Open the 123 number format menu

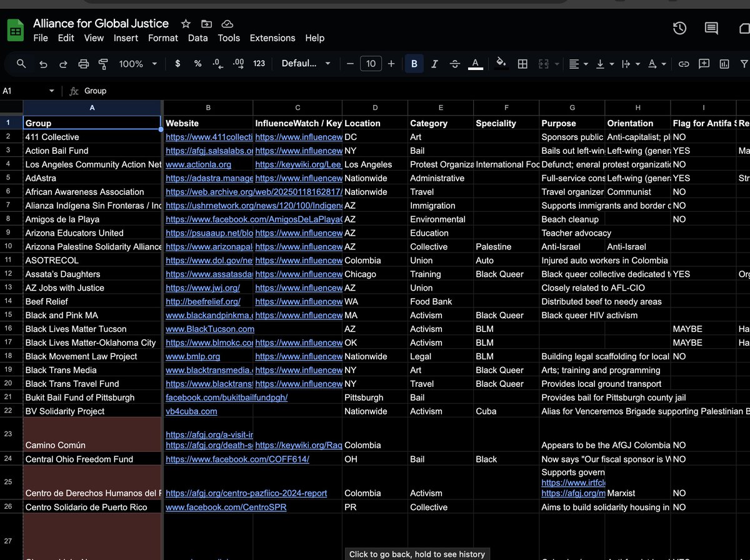[x=259, y=64]
